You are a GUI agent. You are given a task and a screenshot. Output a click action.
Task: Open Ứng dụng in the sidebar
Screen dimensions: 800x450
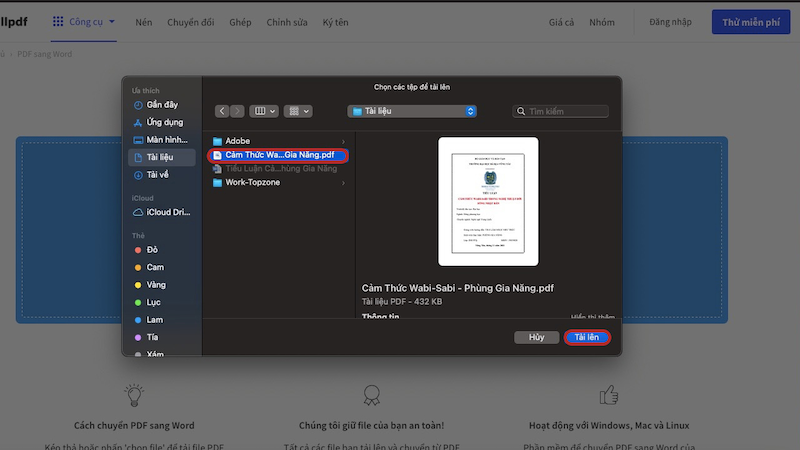(x=162, y=122)
